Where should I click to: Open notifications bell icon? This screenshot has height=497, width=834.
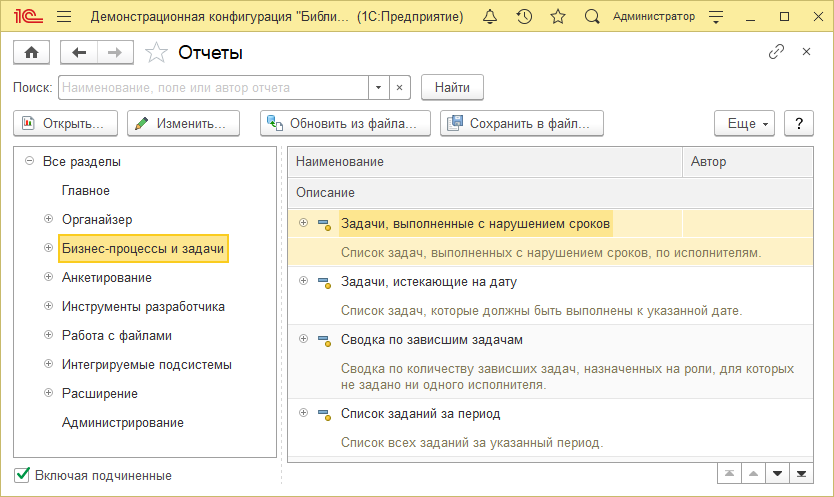click(490, 16)
